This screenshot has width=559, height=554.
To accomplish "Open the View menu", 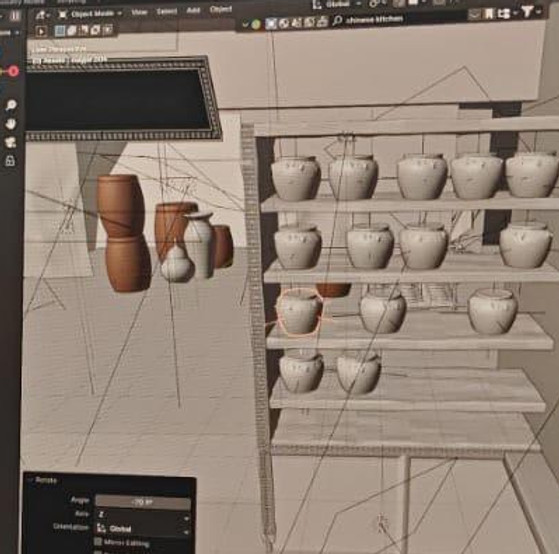I will tap(139, 12).
